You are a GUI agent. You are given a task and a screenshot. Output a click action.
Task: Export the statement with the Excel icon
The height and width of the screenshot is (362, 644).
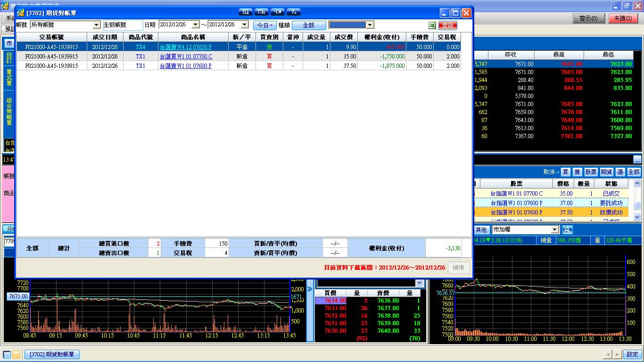[x=432, y=25]
